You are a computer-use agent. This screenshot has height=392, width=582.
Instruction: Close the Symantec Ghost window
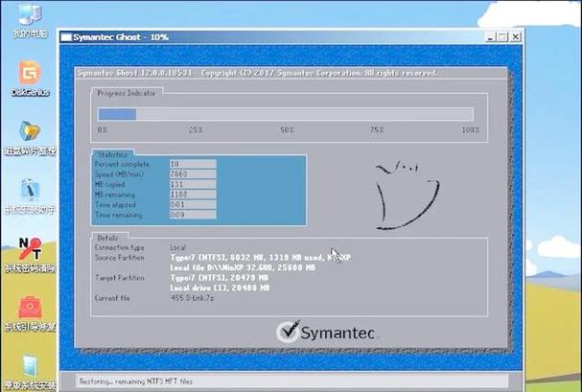click(516, 36)
